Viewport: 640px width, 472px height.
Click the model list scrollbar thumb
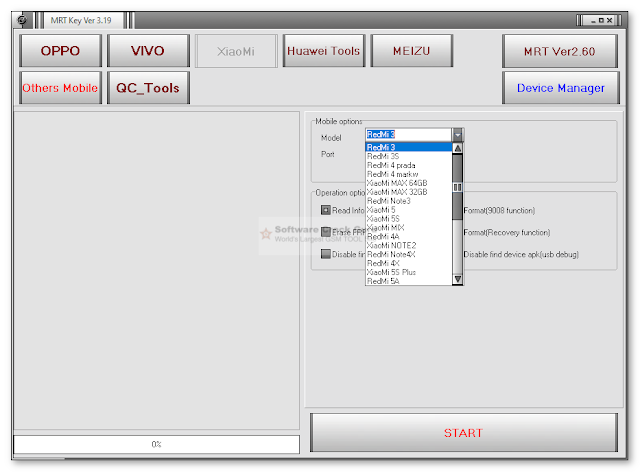pos(458,187)
